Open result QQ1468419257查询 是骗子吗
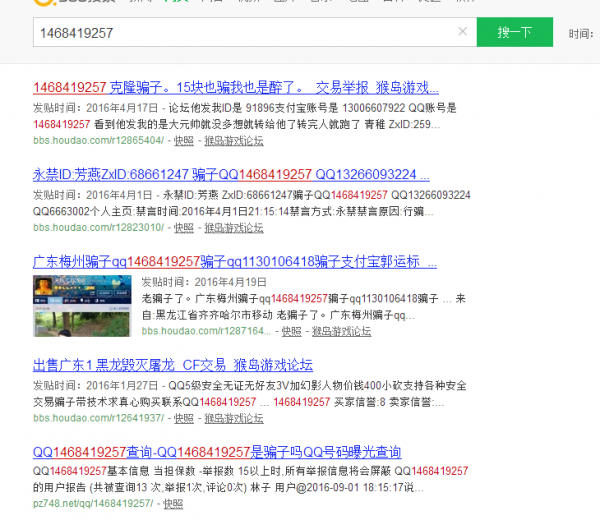 tap(217, 452)
